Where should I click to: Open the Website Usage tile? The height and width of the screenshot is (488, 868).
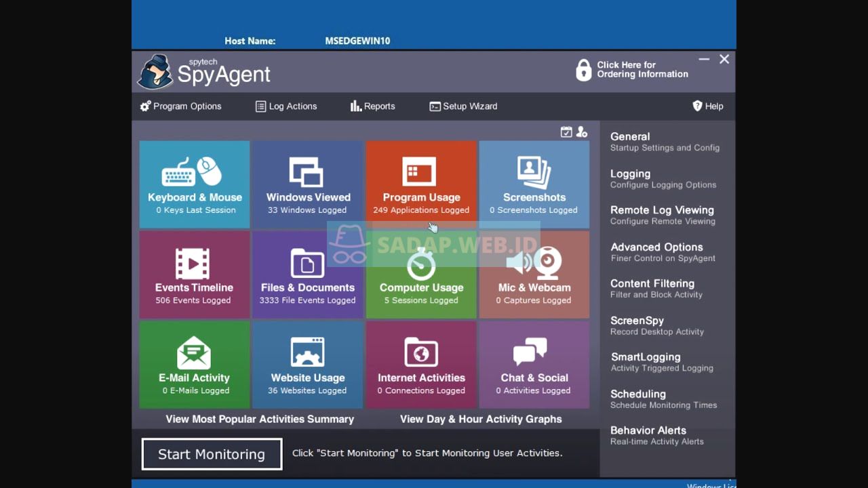pos(308,365)
